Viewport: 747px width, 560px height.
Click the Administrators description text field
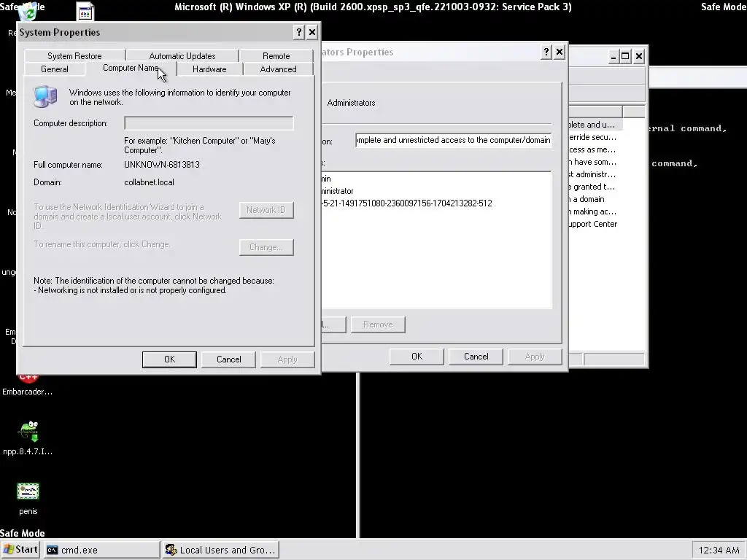(x=453, y=140)
